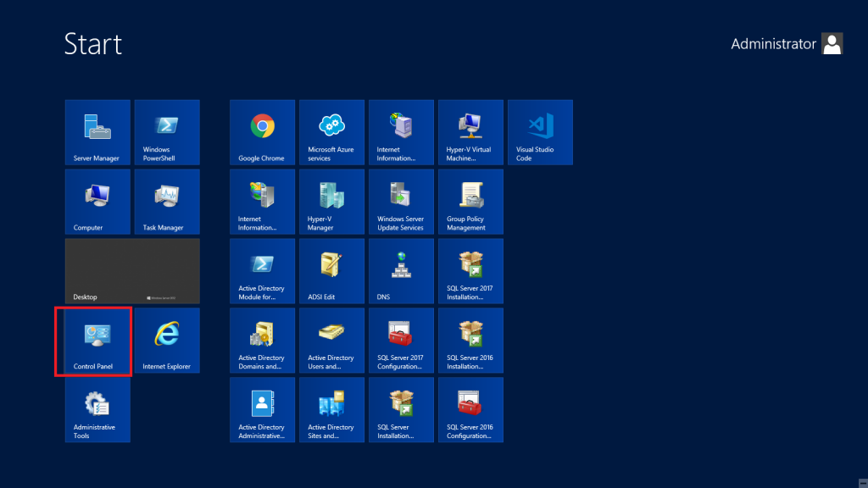Open the Control Panel tile
This screenshot has width=868, height=488.
click(97, 341)
